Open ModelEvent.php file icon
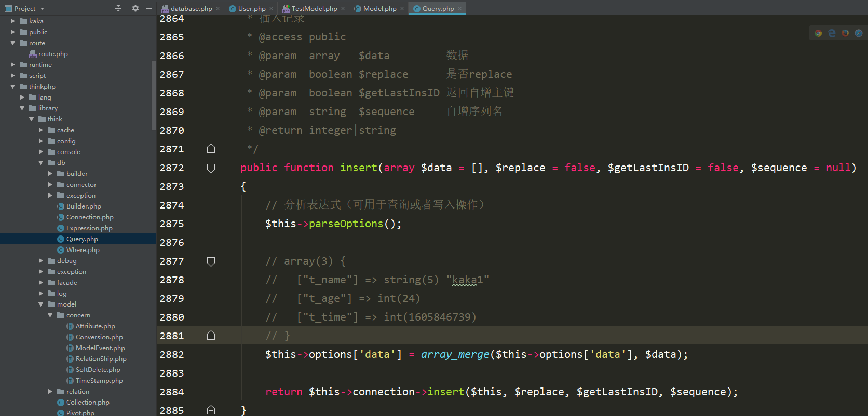The image size is (868, 416). (70, 348)
